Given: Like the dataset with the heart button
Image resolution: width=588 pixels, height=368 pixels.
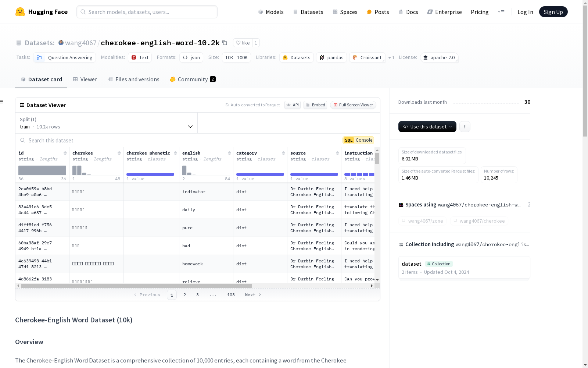Looking at the screenshot, I should point(243,43).
